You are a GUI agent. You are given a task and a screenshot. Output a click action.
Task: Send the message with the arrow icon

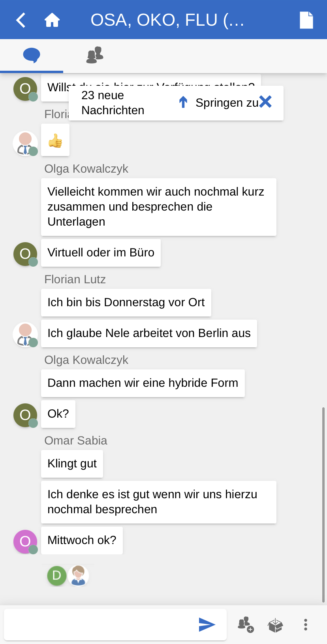pos(207,624)
